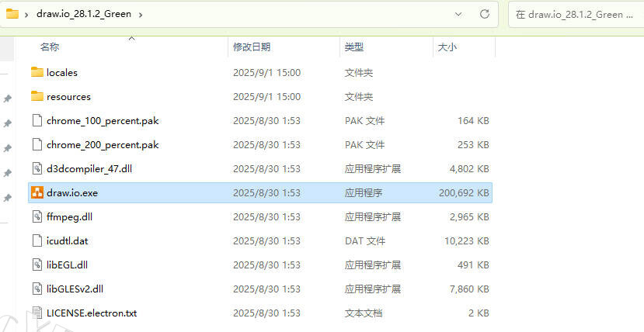Select the chrome_200_percent.pak file name

[x=103, y=145]
